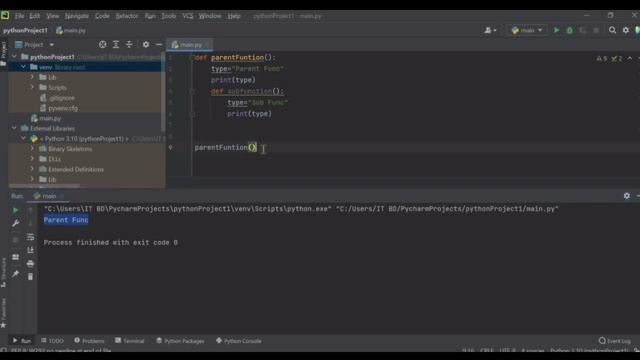Open the Edit menu
Screen dimensions: 640x360
tap(35, 16)
